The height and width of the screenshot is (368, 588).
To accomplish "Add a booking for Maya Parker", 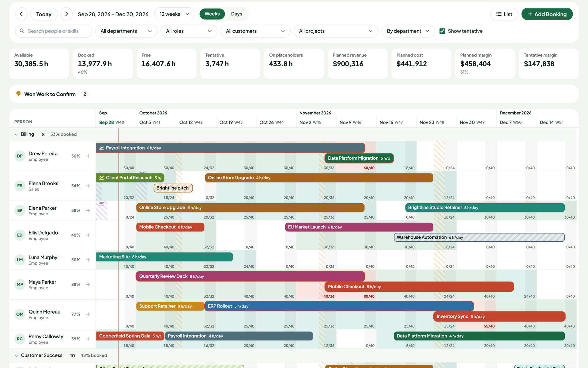I will tap(88, 285).
